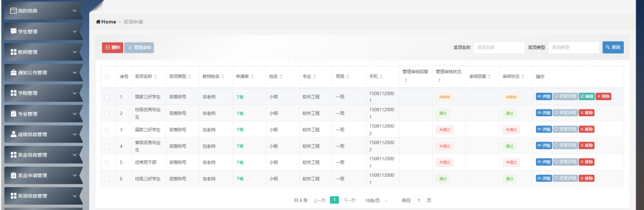Expand 通知公告管理 using its chevron
Screen dimensions: 644x210
pos(74,72)
